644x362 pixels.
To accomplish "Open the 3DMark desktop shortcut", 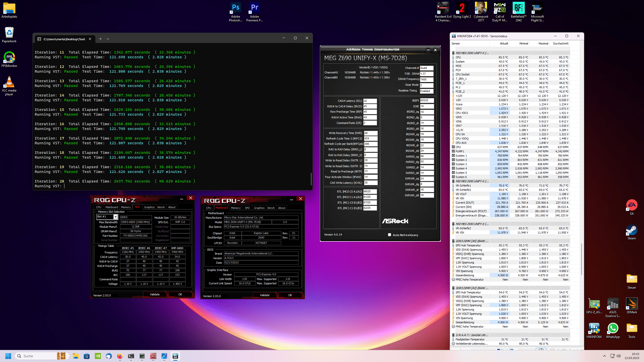I will click(x=632, y=306).
